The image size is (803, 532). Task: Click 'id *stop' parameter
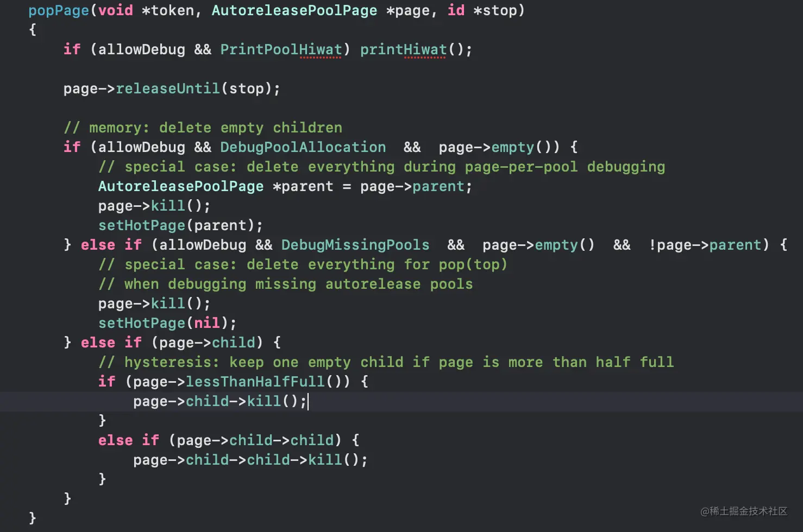coord(482,10)
